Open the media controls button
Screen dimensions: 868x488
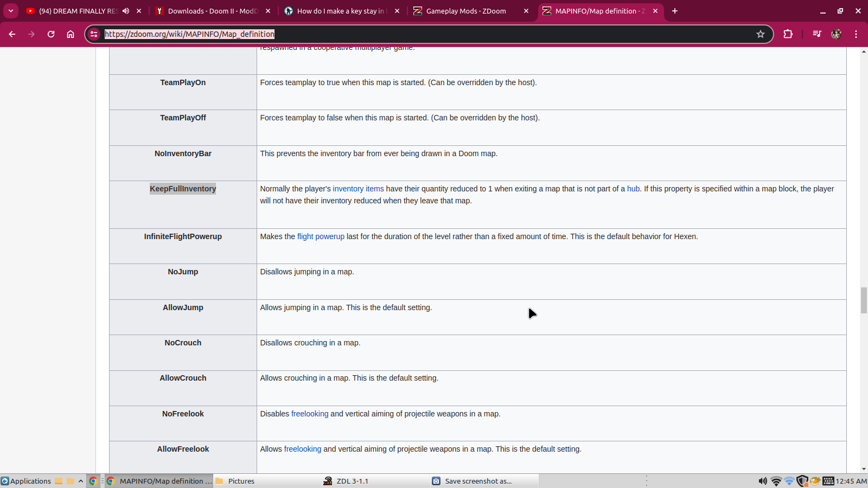pyautogui.click(x=817, y=34)
